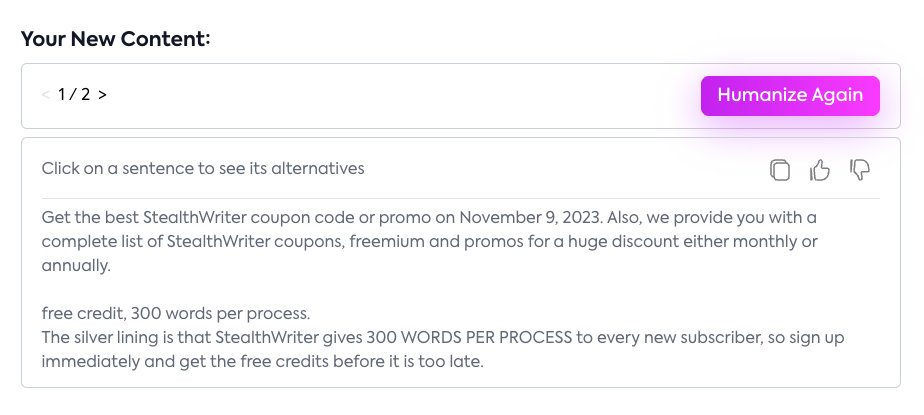Click the thumbs up icon
This screenshot has width=924, height=415.
click(x=820, y=170)
